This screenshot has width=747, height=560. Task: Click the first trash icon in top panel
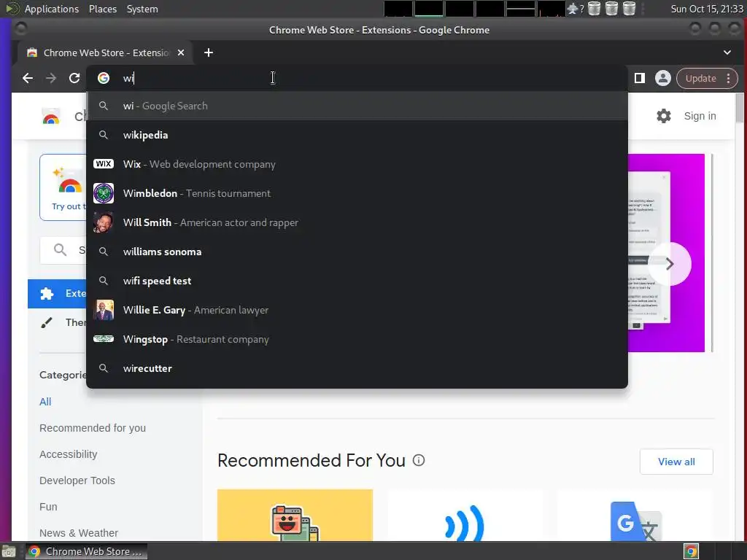coord(594,9)
